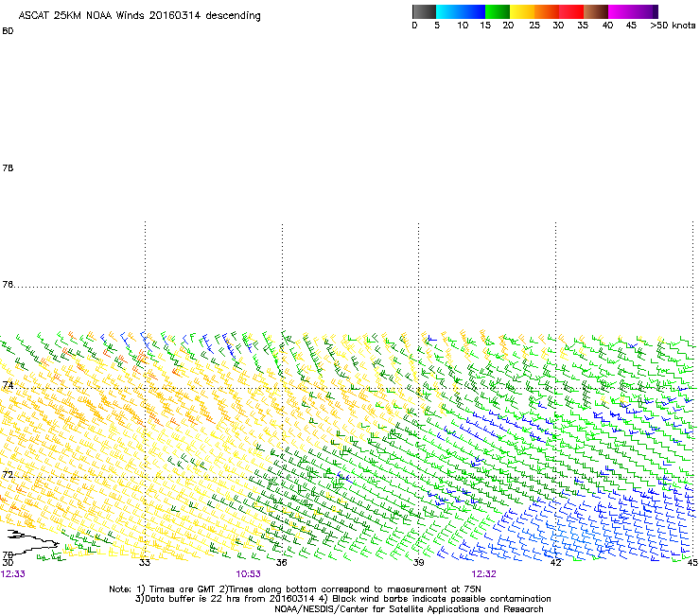Image resolution: width=700 pixels, height=615 pixels.
Task: Click the longitude label 45
Action: [692, 562]
